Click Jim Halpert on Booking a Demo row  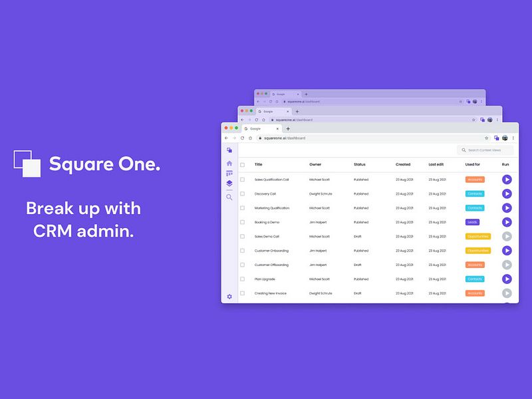tap(318, 222)
